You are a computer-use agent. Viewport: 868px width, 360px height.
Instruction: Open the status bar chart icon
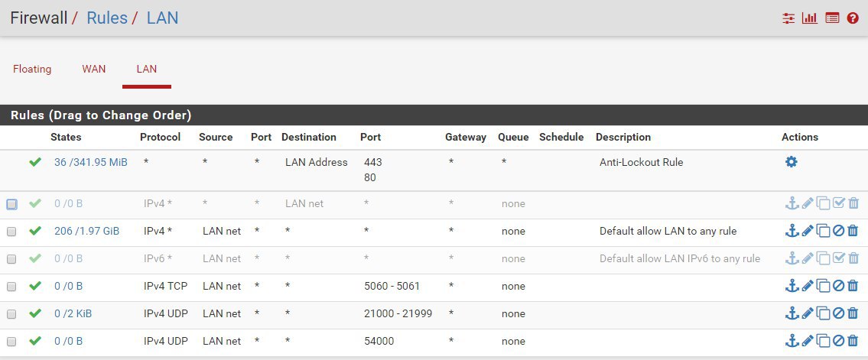810,18
